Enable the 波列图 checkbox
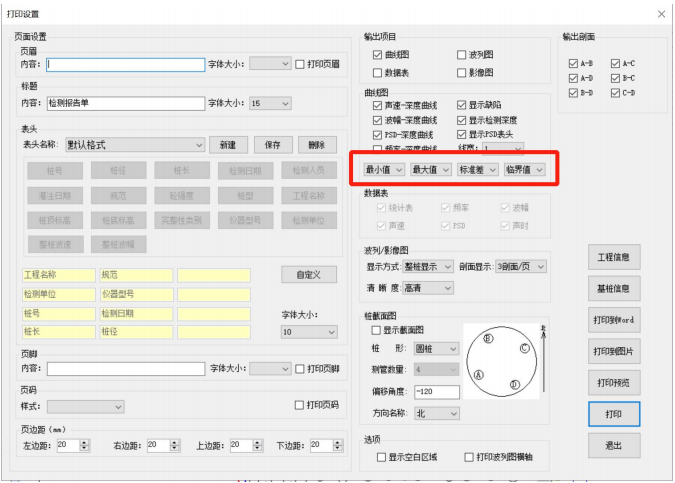Viewport: 675px width, 483px height. point(461,55)
